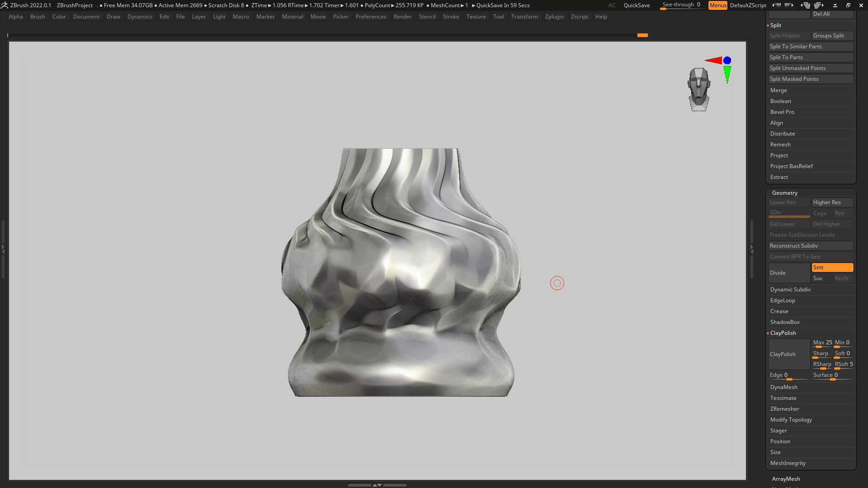Viewport: 868px width, 488px height.
Task: Click the bottom tray divider arrows
Action: pos(377,485)
